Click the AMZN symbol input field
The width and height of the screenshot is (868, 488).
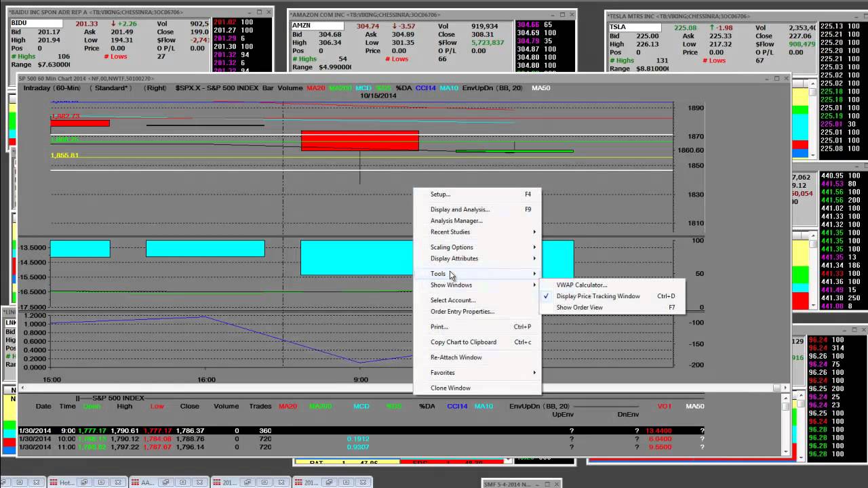click(x=317, y=26)
